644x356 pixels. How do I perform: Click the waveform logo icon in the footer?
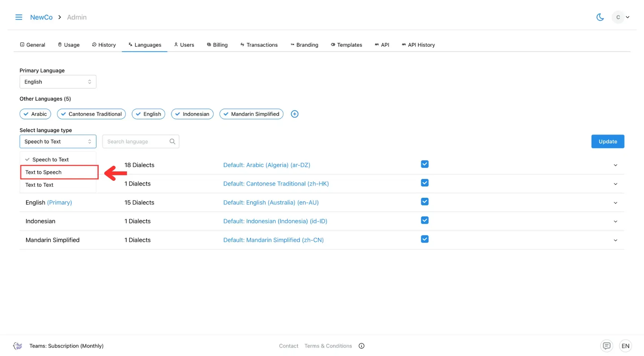17,346
